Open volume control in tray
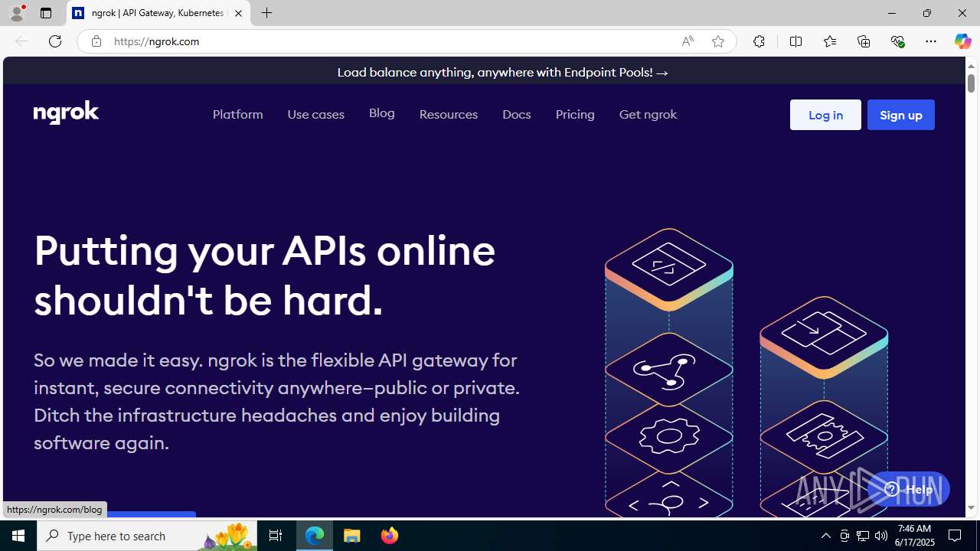Image resolution: width=980 pixels, height=551 pixels. [x=881, y=536]
